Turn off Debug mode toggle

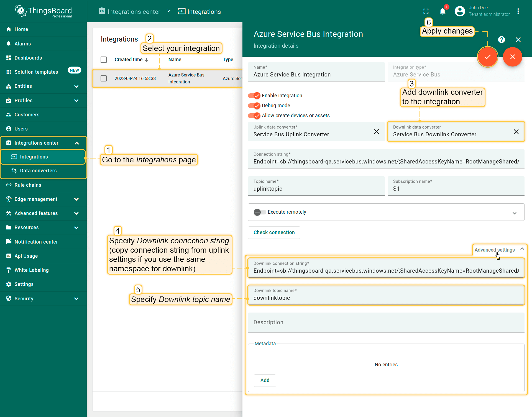click(254, 106)
